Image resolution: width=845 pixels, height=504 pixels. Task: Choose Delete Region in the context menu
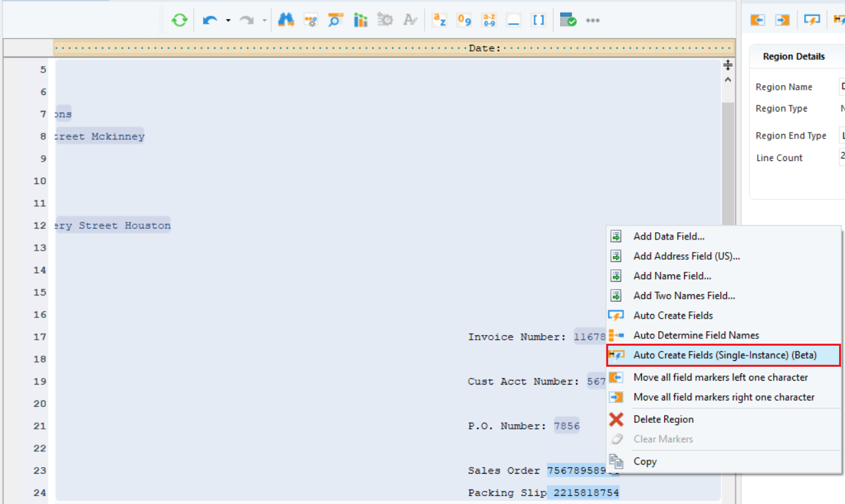(663, 419)
